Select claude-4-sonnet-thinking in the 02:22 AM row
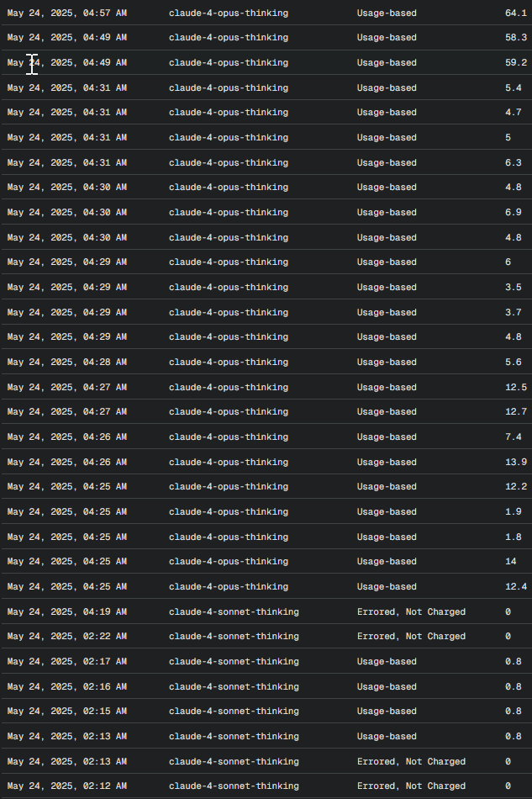The image size is (532, 799). coord(234,636)
